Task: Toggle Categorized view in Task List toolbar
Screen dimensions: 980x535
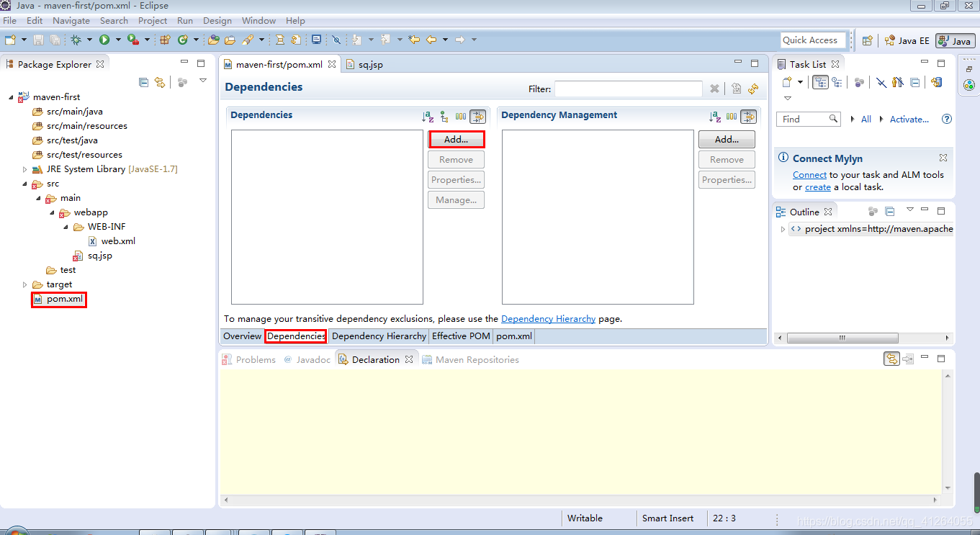Action: (x=820, y=82)
